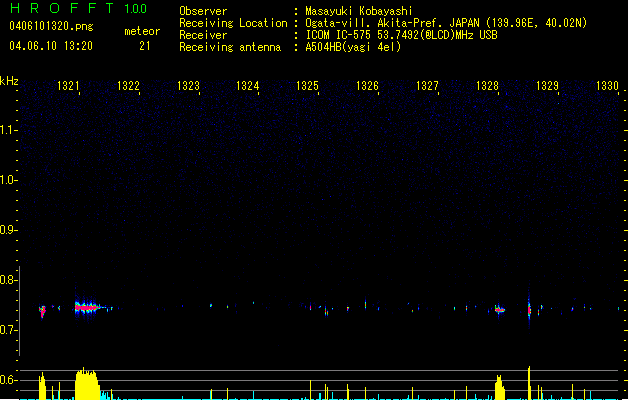Image resolution: width=629 pixels, height=400 pixels.
Task: Click the HROFFT 1.0.0 title text
Action: pyautogui.click(x=79, y=8)
